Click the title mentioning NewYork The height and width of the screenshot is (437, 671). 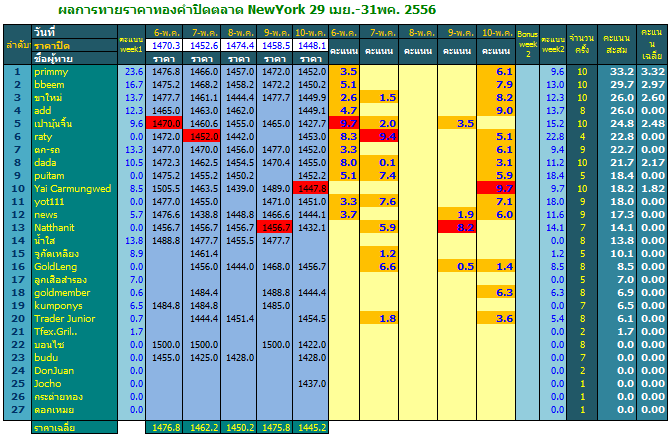pyautogui.click(x=247, y=9)
